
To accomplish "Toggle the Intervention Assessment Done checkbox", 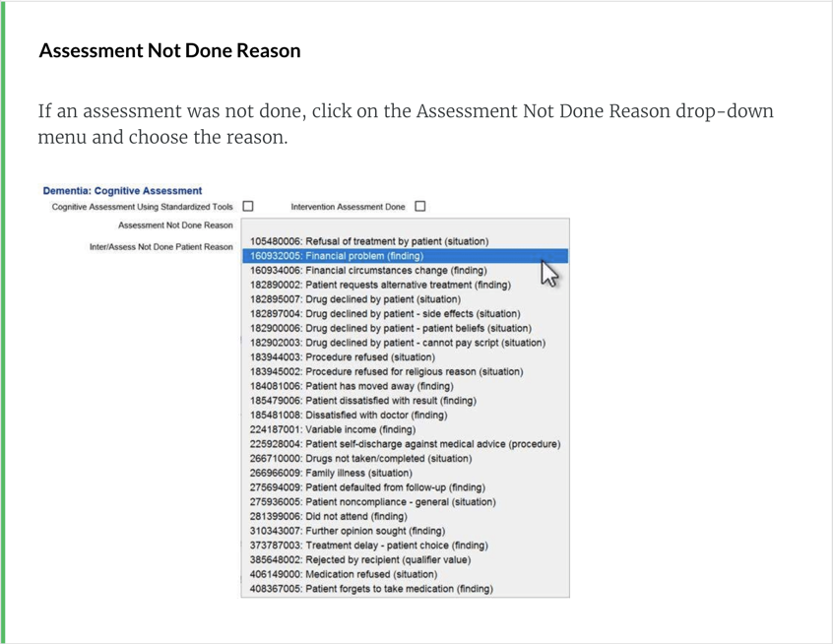I will [420, 207].
